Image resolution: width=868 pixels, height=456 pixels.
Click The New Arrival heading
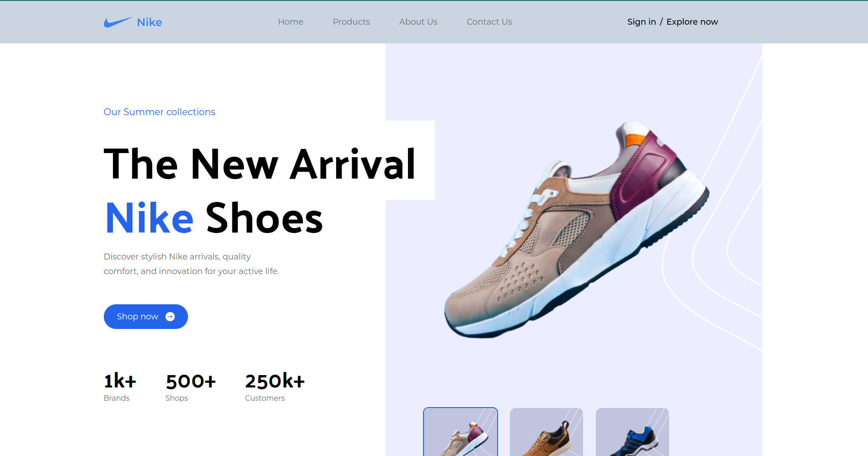(260, 164)
